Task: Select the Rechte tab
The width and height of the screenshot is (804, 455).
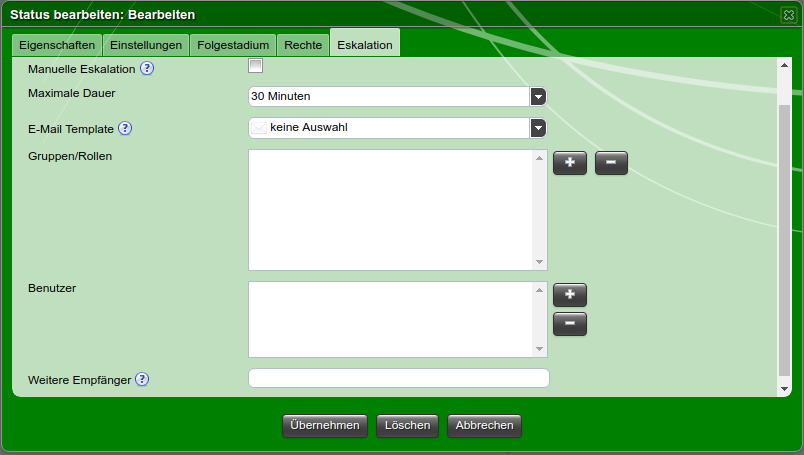Action: 303,45
